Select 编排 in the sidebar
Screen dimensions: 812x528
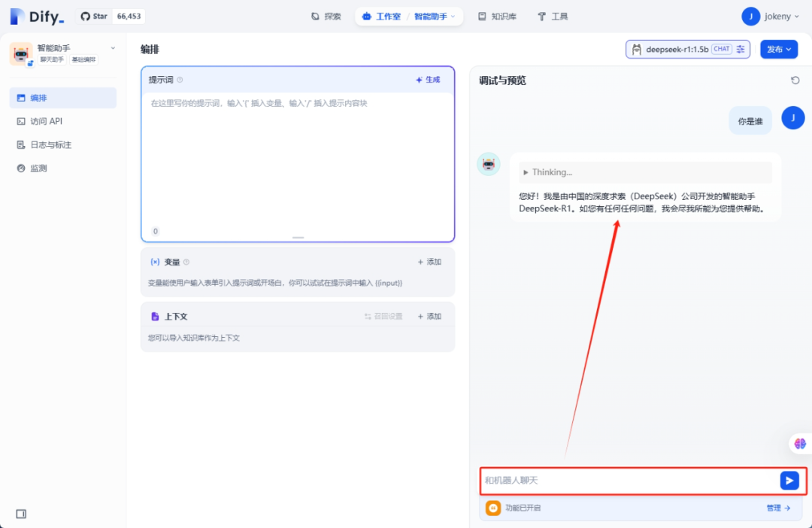(62, 98)
